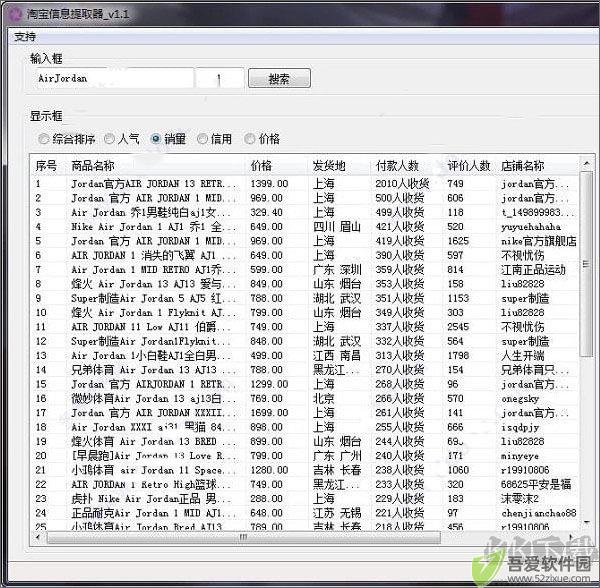The height and width of the screenshot is (588, 600).
Task: Select row 22 AIR JORDAN 1 Retro High篮球
Action: (x=304, y=484)
